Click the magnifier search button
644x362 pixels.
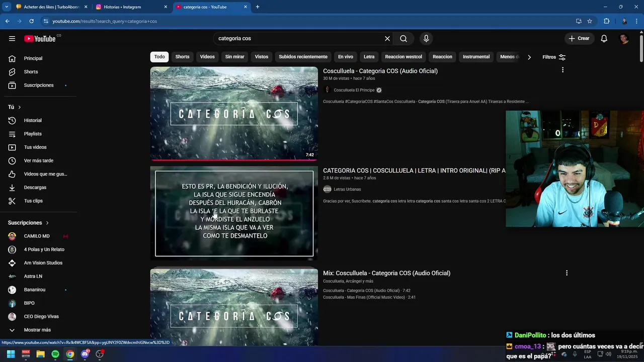(x=404, y=39)
